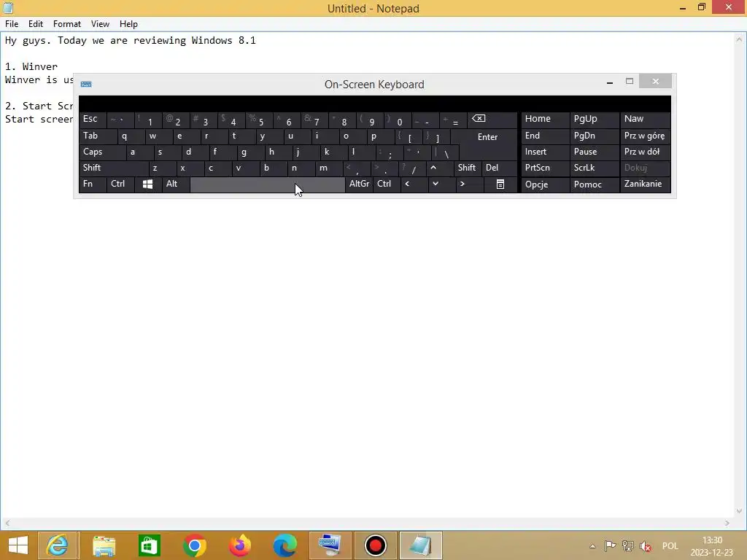Toggle Fn key on keyboard
The width and height of the screenshot is (747, 560).
point(93,184)
